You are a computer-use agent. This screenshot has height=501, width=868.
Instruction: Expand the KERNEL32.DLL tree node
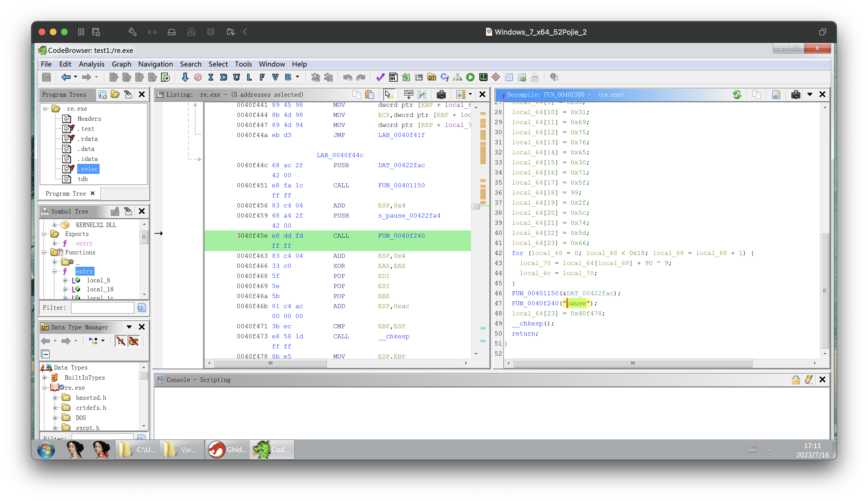point(54,225)
